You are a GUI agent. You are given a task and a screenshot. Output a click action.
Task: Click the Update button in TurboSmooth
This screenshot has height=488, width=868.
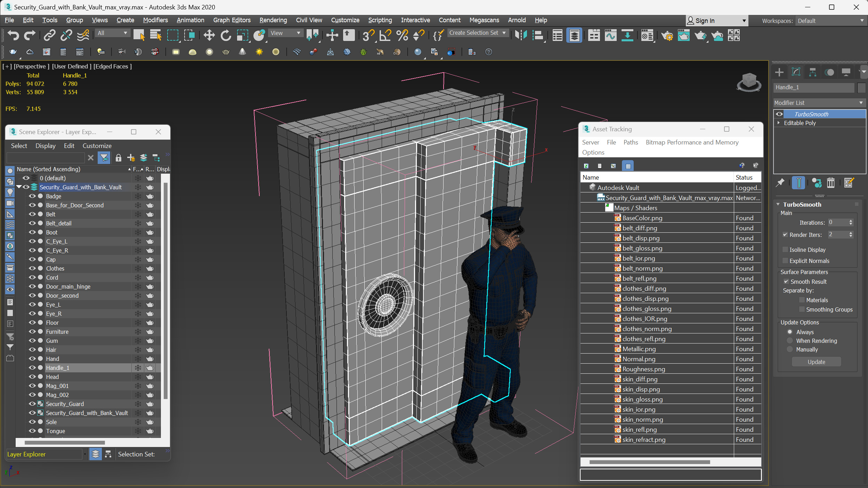coord(816,362)
